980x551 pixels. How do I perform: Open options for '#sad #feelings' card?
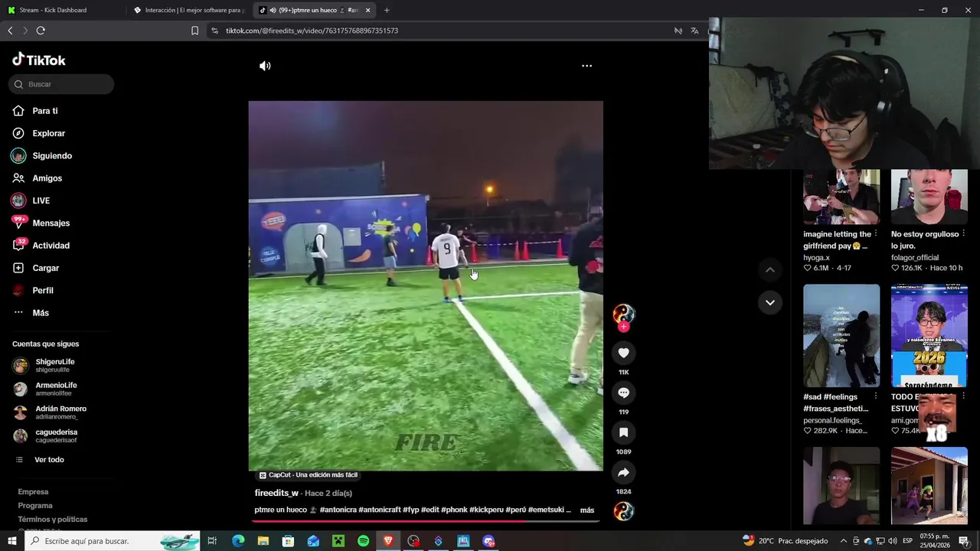tap(876, 396)
